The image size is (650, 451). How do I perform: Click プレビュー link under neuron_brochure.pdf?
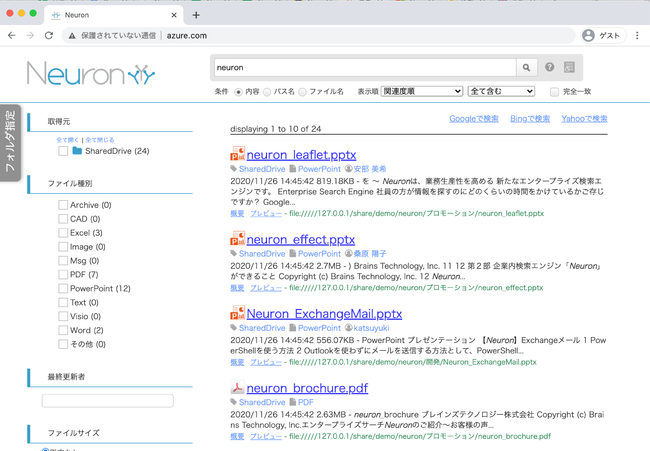coord(266,436)
